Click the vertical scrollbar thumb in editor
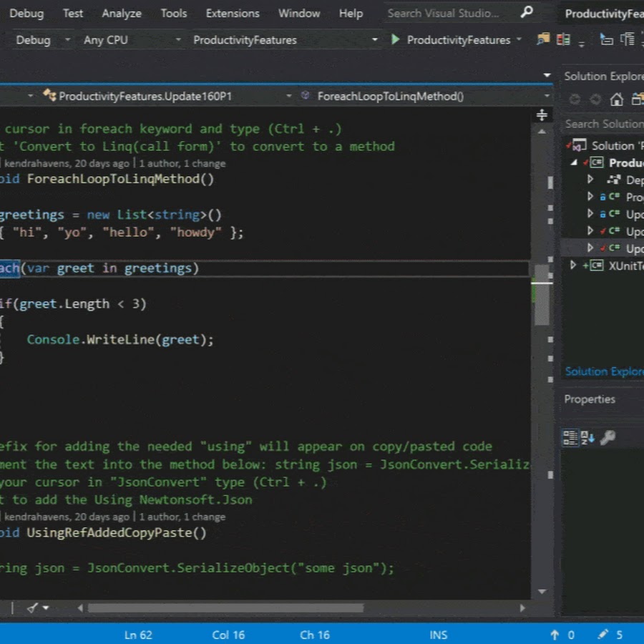Image resolution: width=644 pixels, height=644 pixels. pyautogui.click(x=542, y=295)
